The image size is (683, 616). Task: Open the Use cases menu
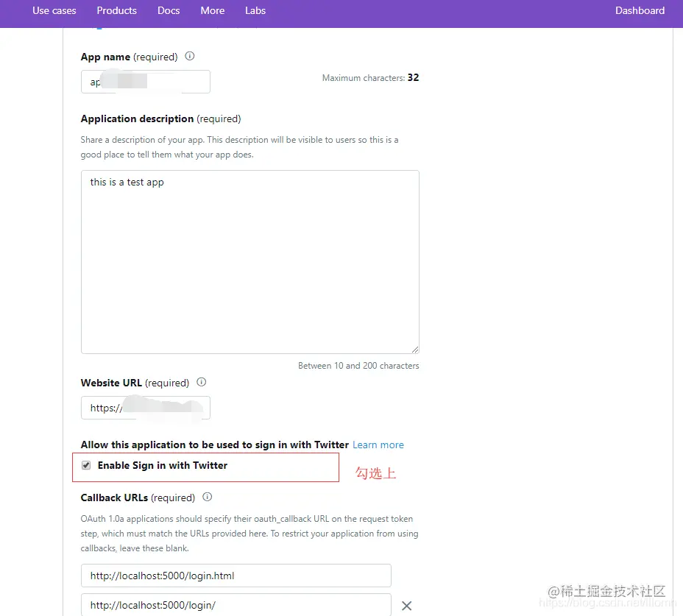point(54,10)
